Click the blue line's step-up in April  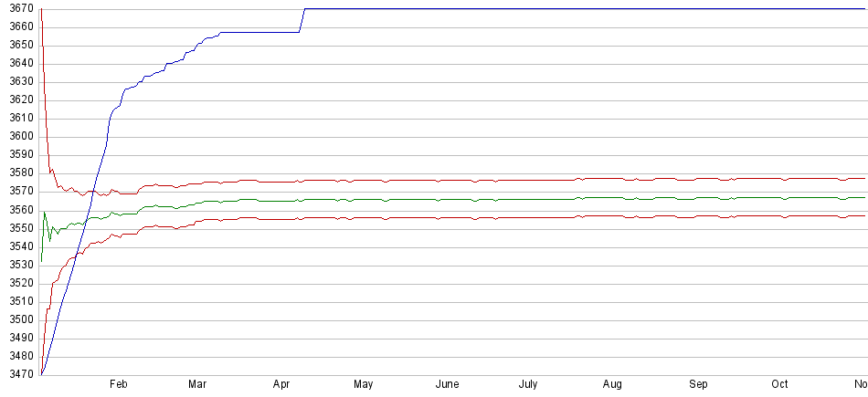(302, 21)
